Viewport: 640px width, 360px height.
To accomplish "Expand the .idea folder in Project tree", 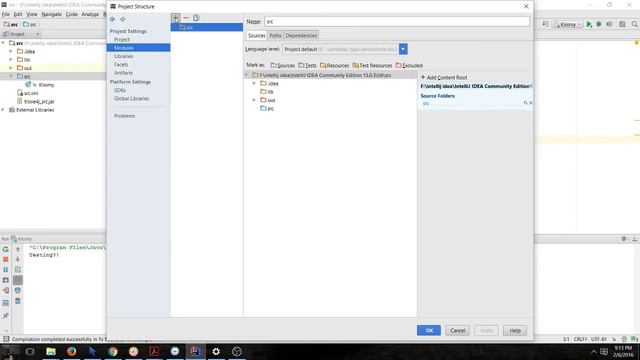I will point(11,51).
